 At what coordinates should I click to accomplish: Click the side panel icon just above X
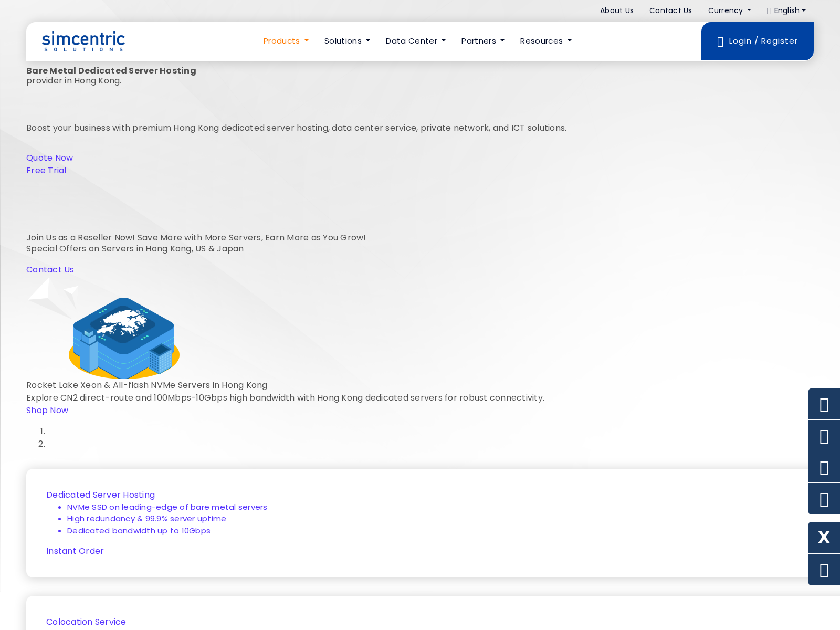(x=824, y=499)
